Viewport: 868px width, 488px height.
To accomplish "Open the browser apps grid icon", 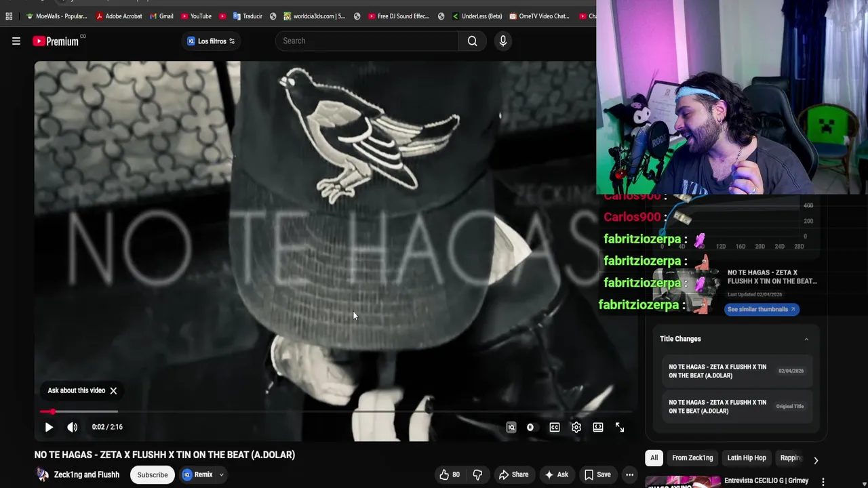I will click(9, 16).
